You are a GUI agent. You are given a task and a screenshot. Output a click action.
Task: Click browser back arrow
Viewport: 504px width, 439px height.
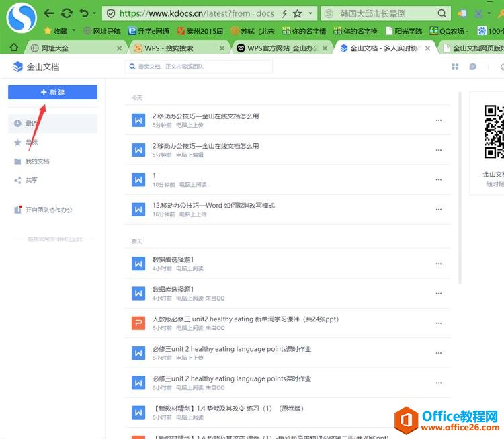click(49, 13)
